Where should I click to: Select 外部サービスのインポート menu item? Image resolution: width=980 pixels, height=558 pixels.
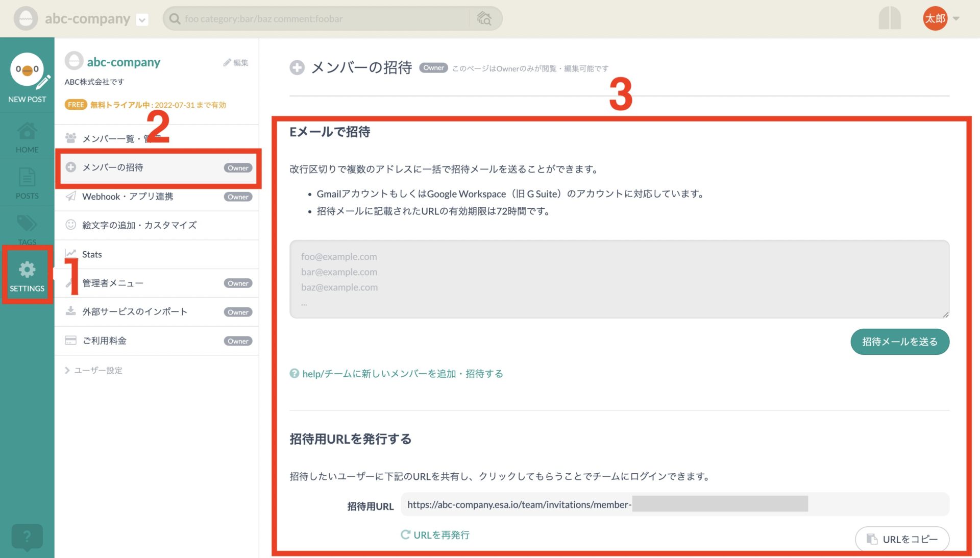click(x=135, y=311)
